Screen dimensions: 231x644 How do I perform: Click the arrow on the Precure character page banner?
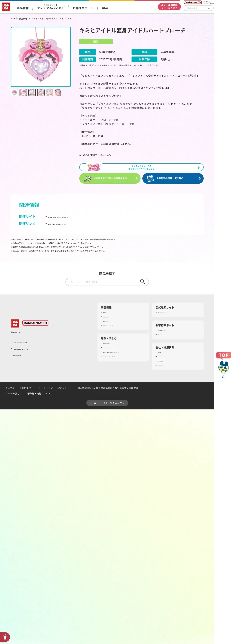click(x=198, y=168)
